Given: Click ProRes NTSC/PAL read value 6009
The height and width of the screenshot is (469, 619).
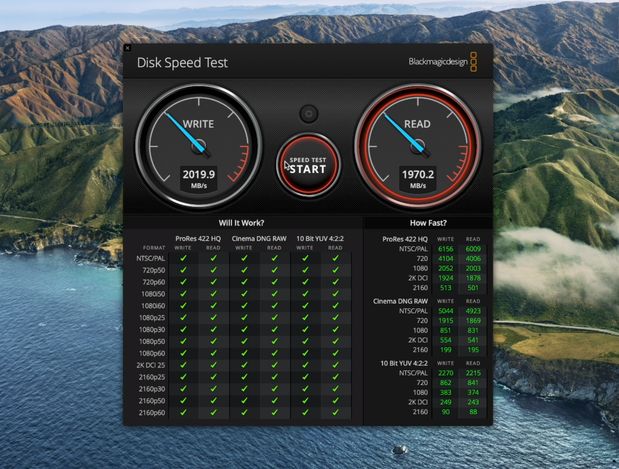Looking at the screenshot, I should tap(473, 249).
